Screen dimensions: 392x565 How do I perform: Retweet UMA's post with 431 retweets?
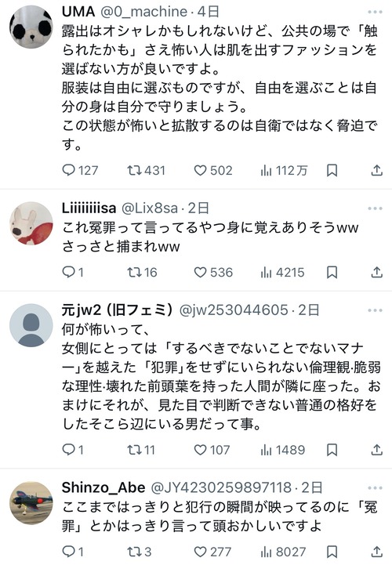coord(146,170)
